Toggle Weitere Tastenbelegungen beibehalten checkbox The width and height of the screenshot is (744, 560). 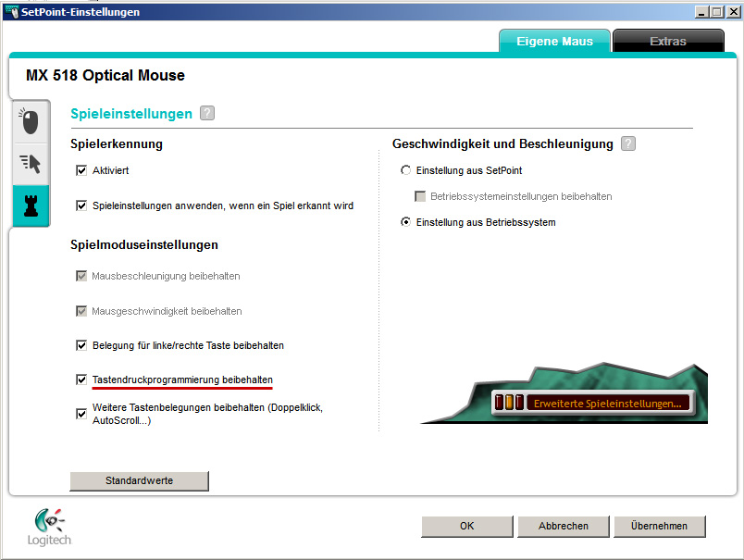81,414
